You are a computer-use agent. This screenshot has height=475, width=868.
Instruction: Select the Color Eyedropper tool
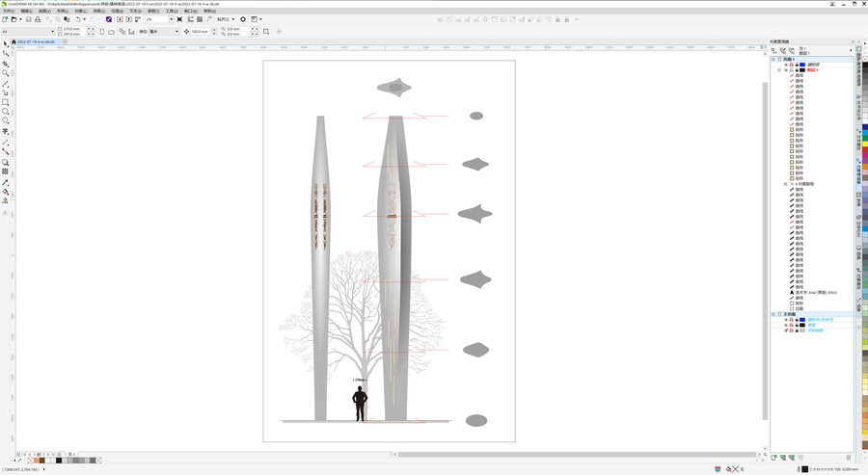coord(5,182)
